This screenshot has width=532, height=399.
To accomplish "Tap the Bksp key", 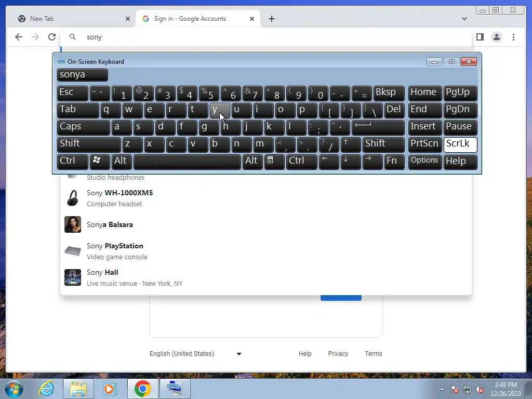I will point(389,93).
